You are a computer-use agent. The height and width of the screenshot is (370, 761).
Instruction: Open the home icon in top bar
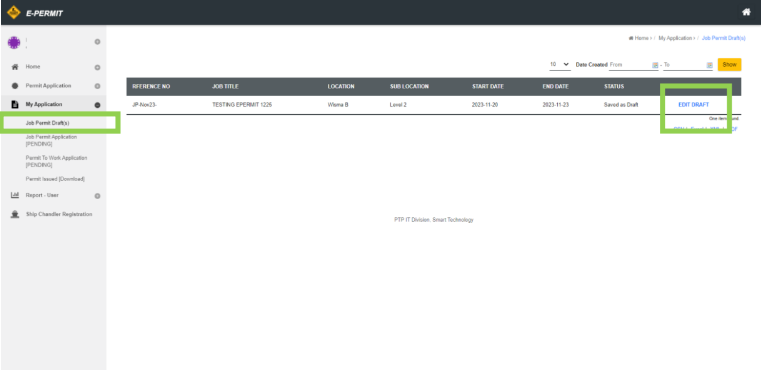pos(746,13)
